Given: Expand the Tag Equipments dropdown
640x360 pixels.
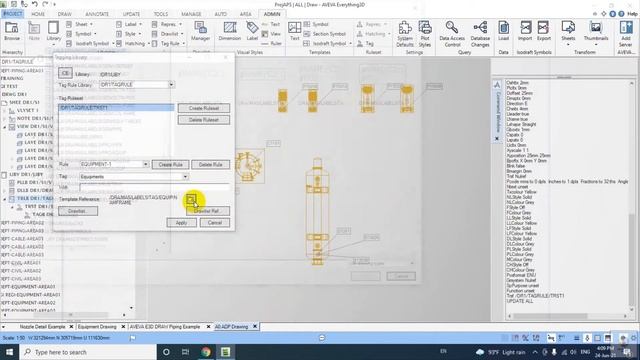Looking at the screenshot, I should tap(185, 177).
